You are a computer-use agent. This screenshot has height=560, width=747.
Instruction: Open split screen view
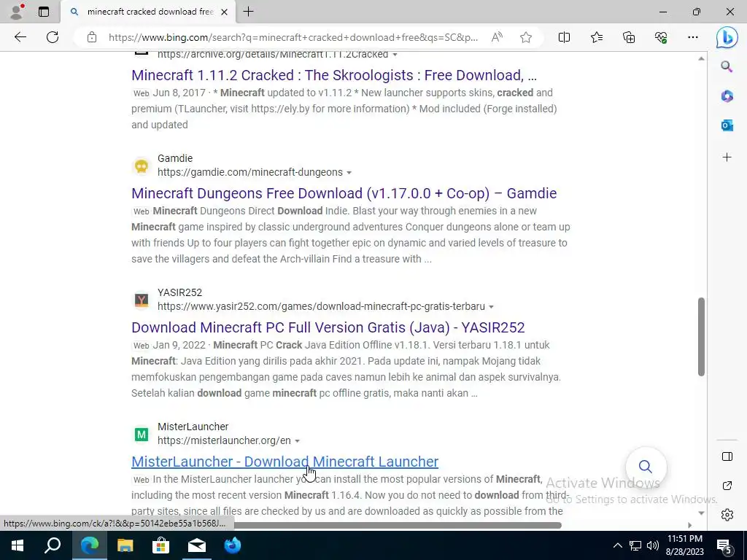(x=564, y=37)
